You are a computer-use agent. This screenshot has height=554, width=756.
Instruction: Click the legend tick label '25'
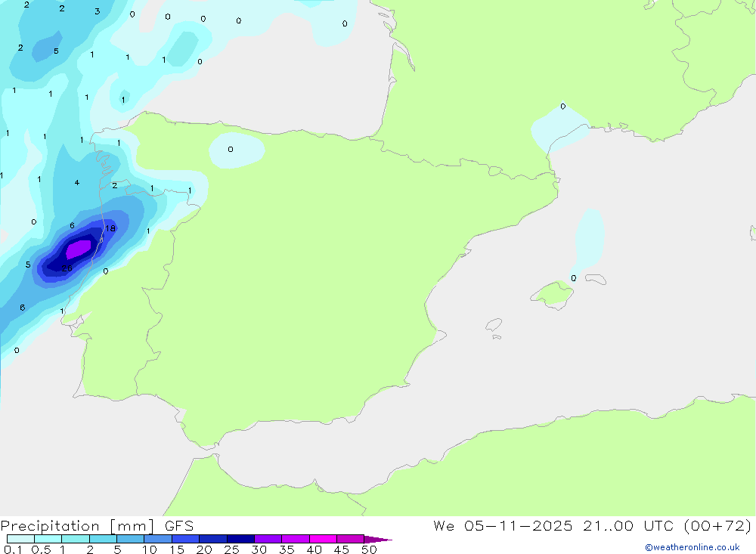pos(232,549)
